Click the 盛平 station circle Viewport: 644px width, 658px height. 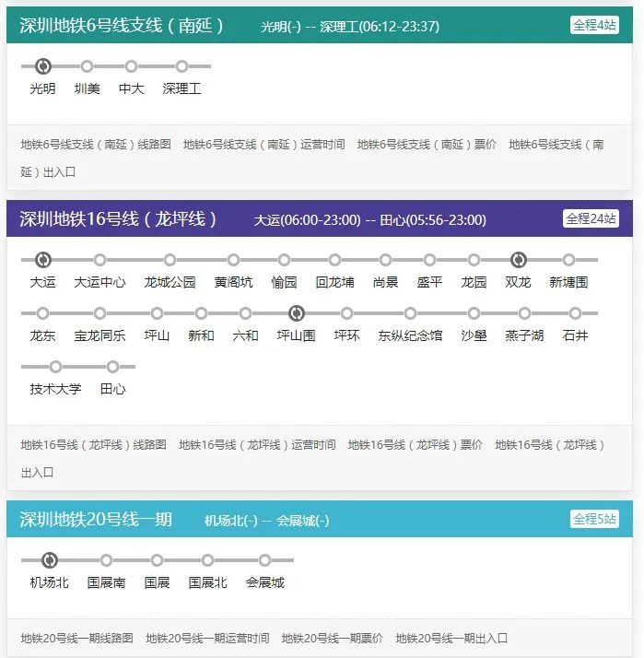[x=429, y=260]
